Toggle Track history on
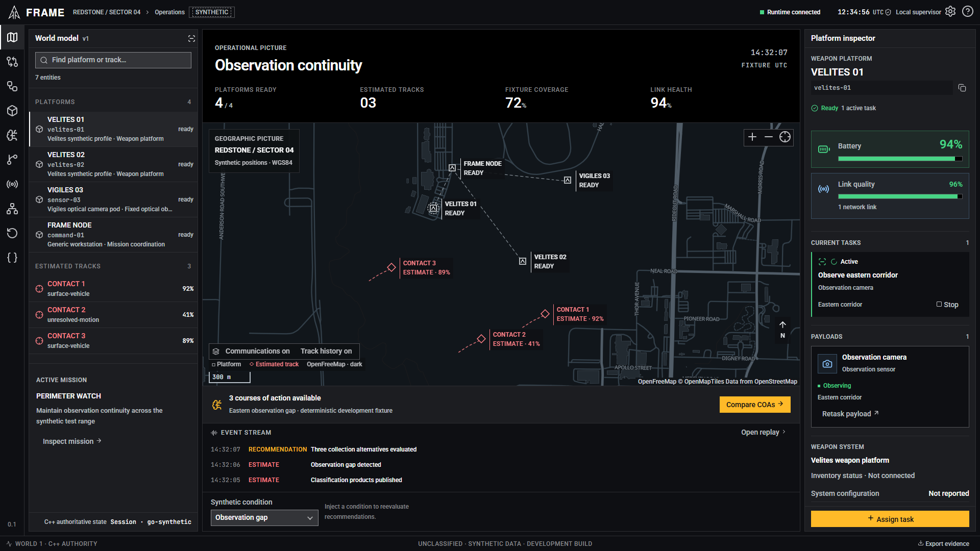 point(326,351)
